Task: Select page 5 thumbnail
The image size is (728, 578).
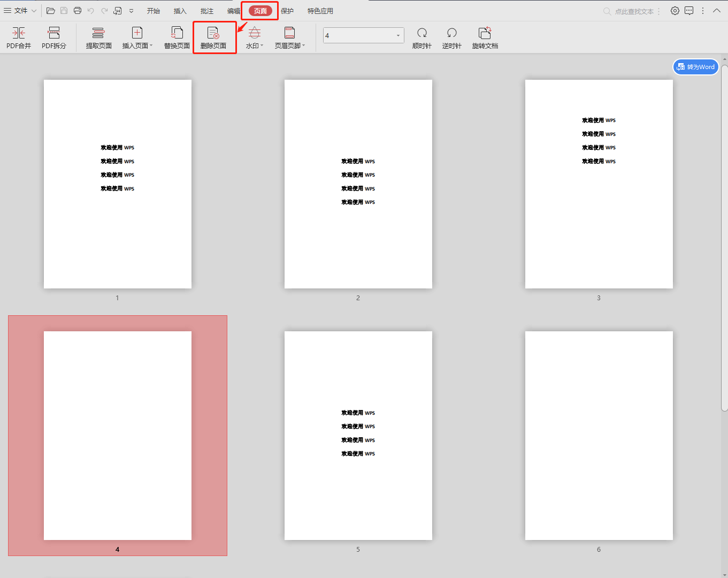Action: pos(358,436)
